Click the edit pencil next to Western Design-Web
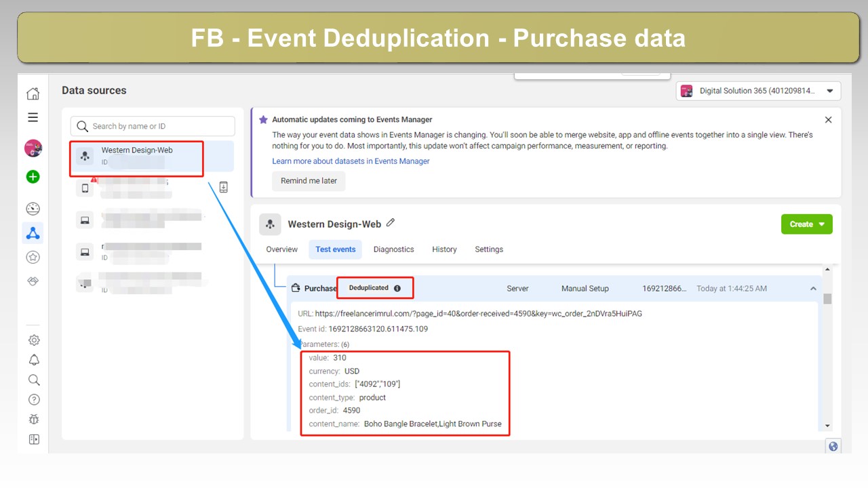 391,223
